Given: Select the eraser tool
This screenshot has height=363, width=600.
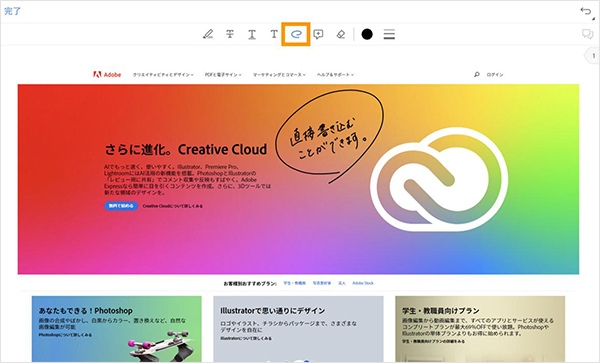Looking at the screenshot, I should pos(341,34).
